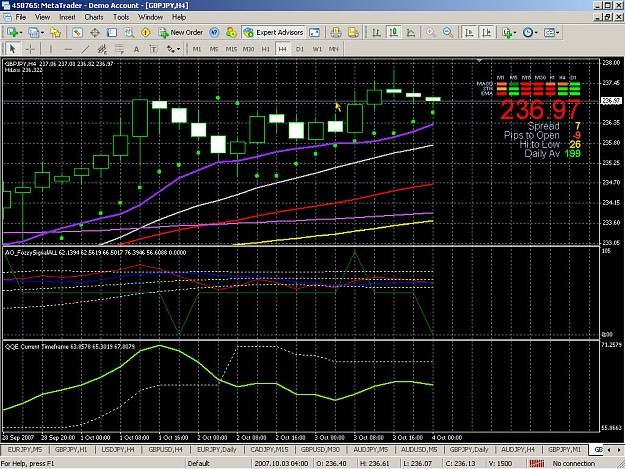Open the Charts menu
625x469 pixels.
click(94, 17)
